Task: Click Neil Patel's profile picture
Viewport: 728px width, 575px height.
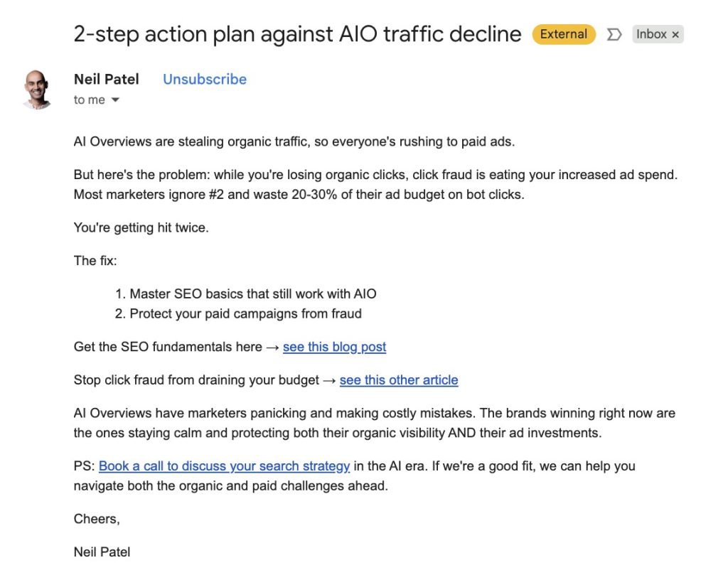Action: [38, 90]
